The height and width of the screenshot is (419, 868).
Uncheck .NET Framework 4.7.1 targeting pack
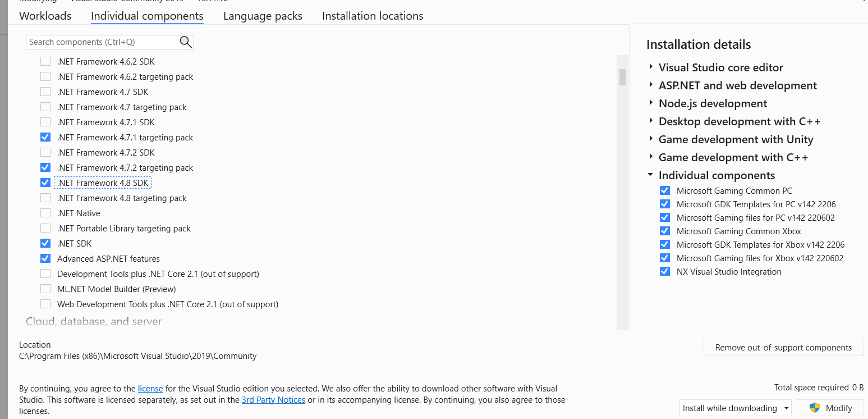[x=45, y=138]
